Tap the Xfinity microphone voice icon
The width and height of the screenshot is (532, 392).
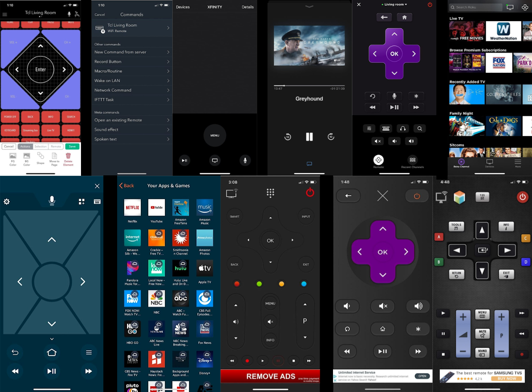click(245, 160)
